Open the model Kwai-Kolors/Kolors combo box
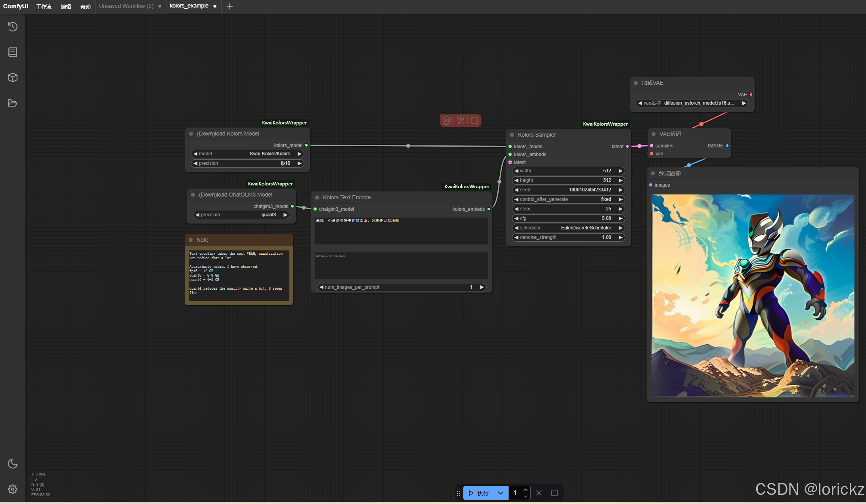This screenshot has height=504, width=866. click(x=247, y=154)
